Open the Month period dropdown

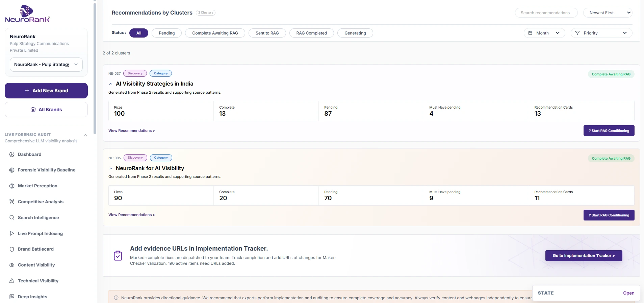click(544, 33)
